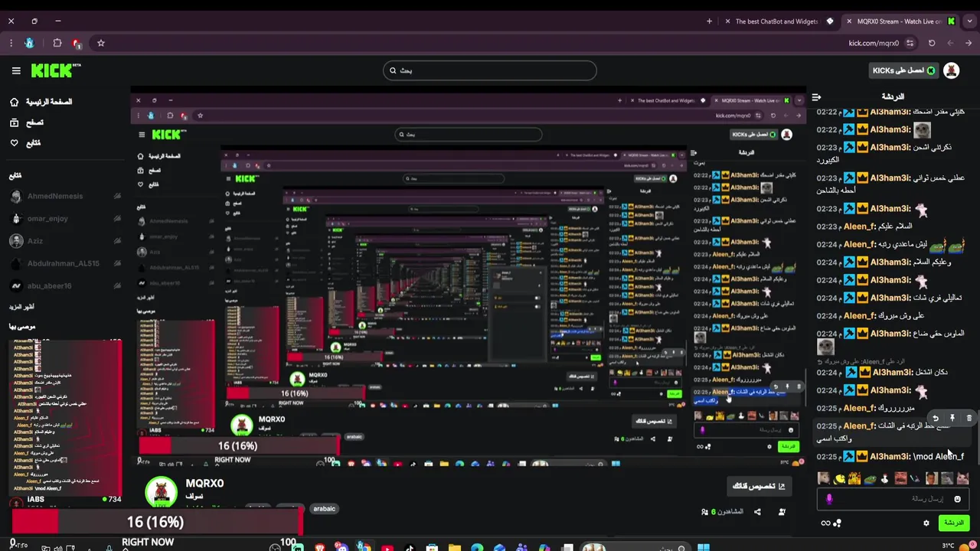Open File Explorer folder icon in taskbar

455,547
